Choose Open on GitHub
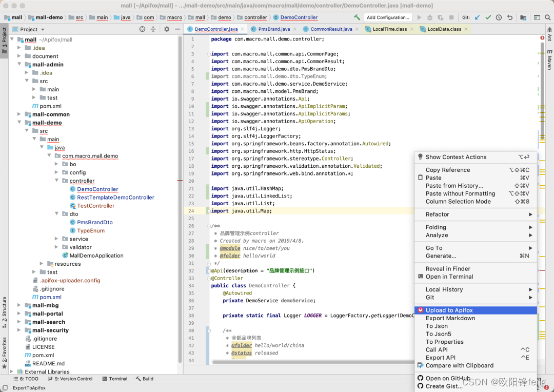Screen dimensions: 554x392 476,378
